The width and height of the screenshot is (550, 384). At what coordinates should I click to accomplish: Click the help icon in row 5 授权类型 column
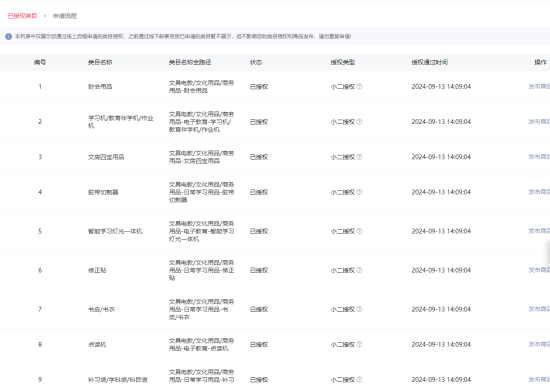click(x=359, y=231)
